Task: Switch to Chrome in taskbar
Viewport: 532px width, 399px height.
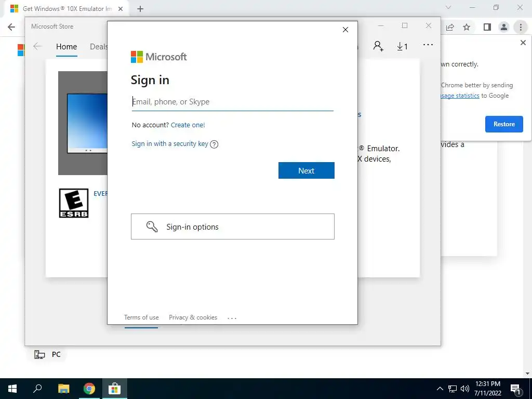Action: 89,389
